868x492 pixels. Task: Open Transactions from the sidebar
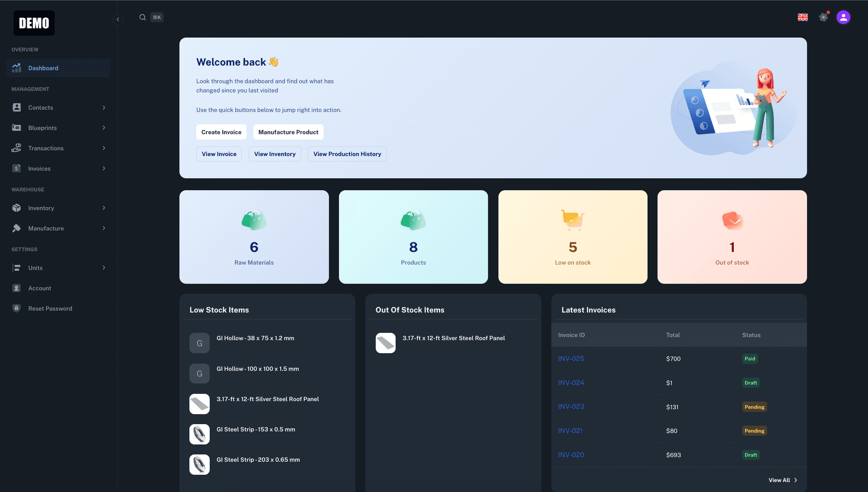16,148
